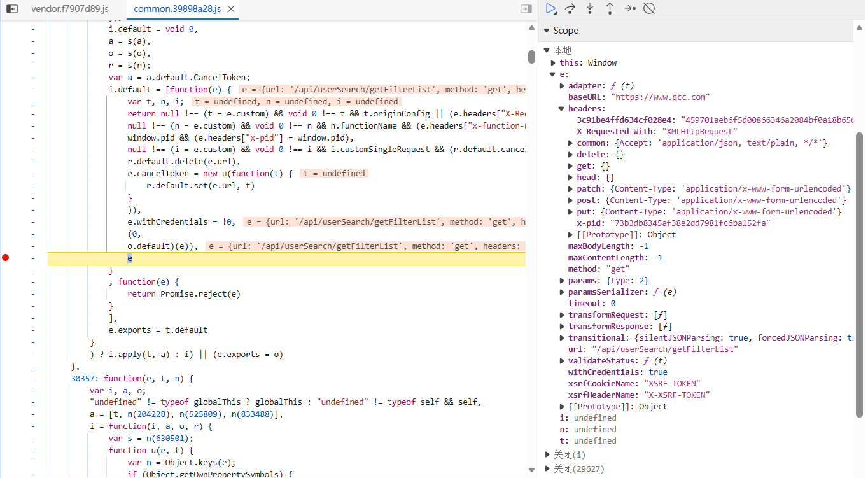This screenshot has width=868, height=478.
Task: Expand the 关闭(29627) closure scope
Action: [x=547, y=469]
